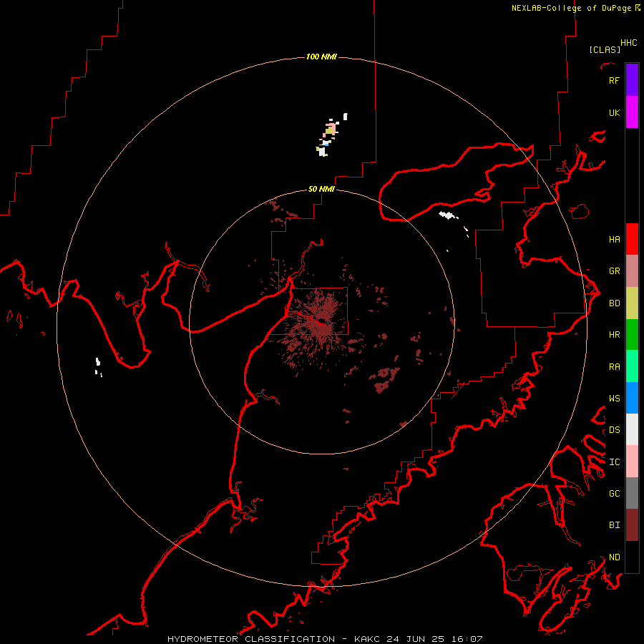
Task: Click the BD legend label
Action: [x=614, y=303]
